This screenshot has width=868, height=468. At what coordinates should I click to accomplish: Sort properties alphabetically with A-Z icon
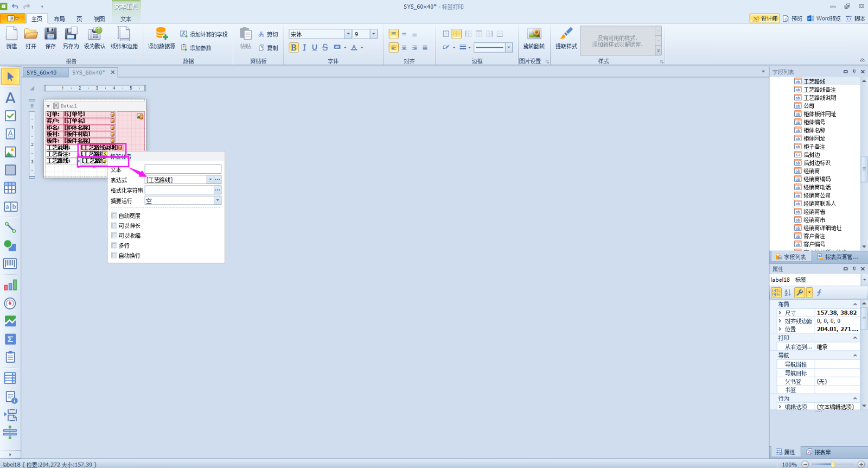[788, 293]
